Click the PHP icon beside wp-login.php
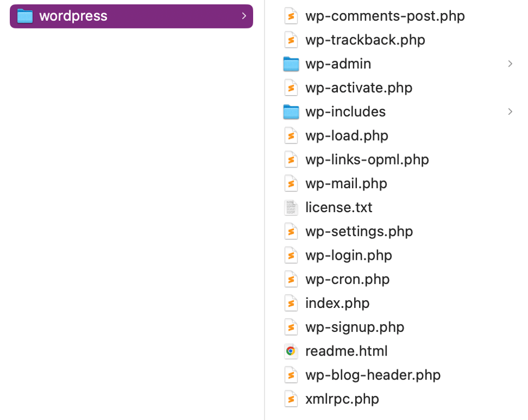 pyautogui.click(x=291, y=255)
